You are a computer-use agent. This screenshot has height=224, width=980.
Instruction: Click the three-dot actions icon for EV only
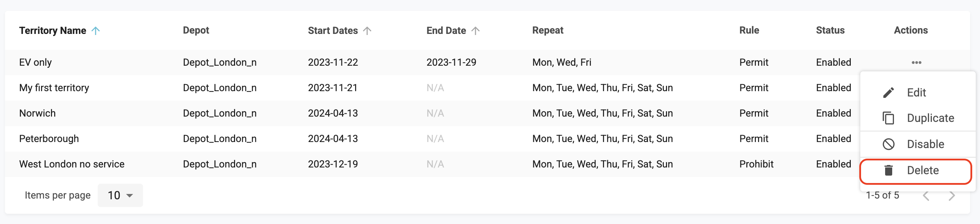pyautogui.click(x=916, y=63)
